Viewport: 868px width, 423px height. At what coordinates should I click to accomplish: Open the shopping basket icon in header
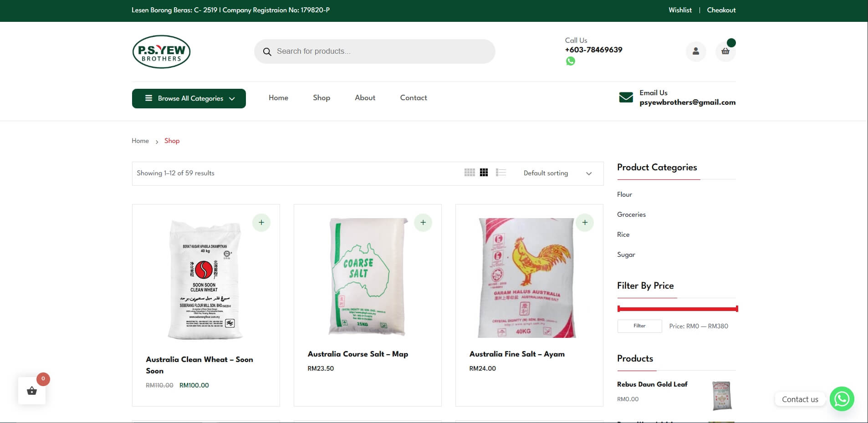coord(725,51)
